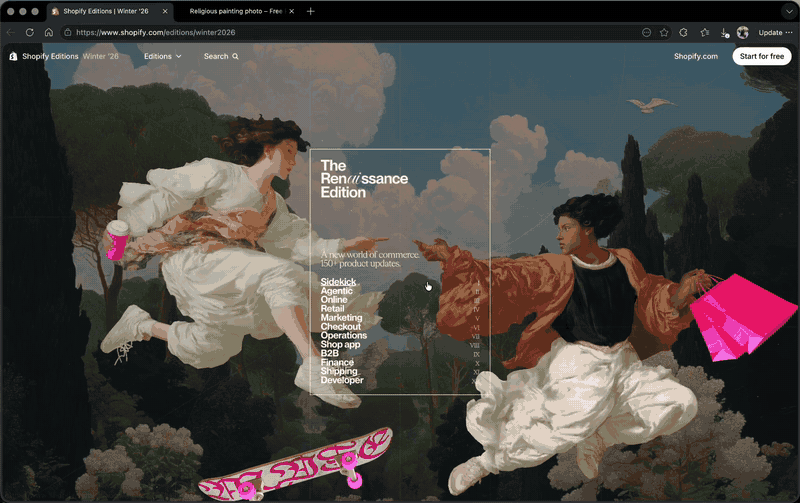800x503 pixels.
Task: Select the Shop app section
Action: pos(340,344)
